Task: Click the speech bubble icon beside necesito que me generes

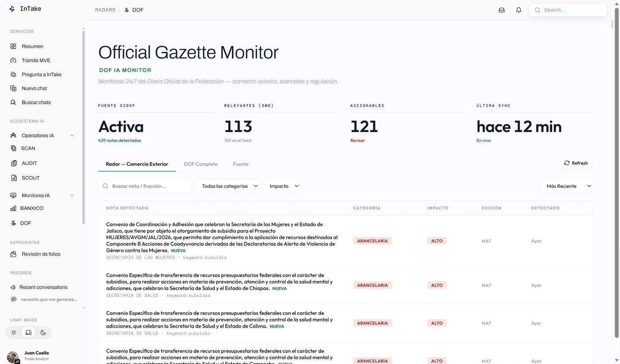Action: click(14, 299)
